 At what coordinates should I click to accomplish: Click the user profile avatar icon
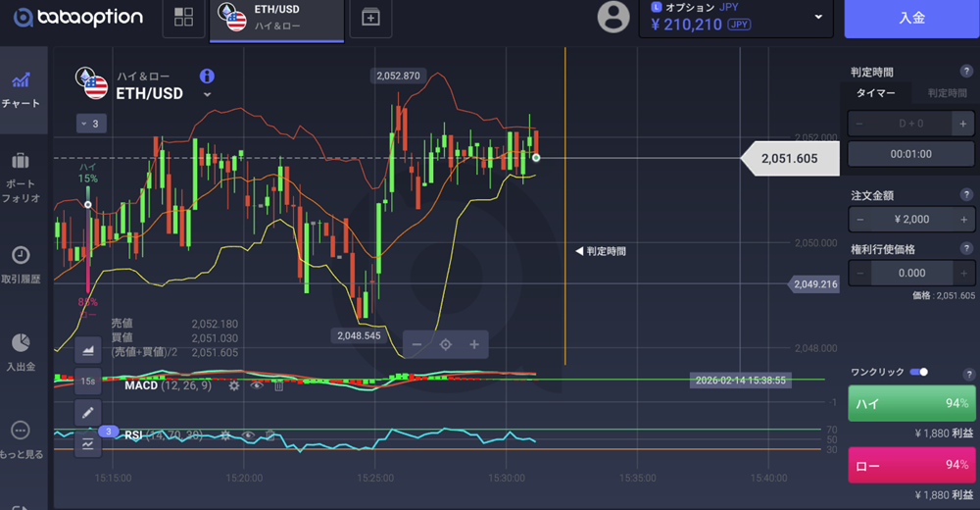[613, 17]
